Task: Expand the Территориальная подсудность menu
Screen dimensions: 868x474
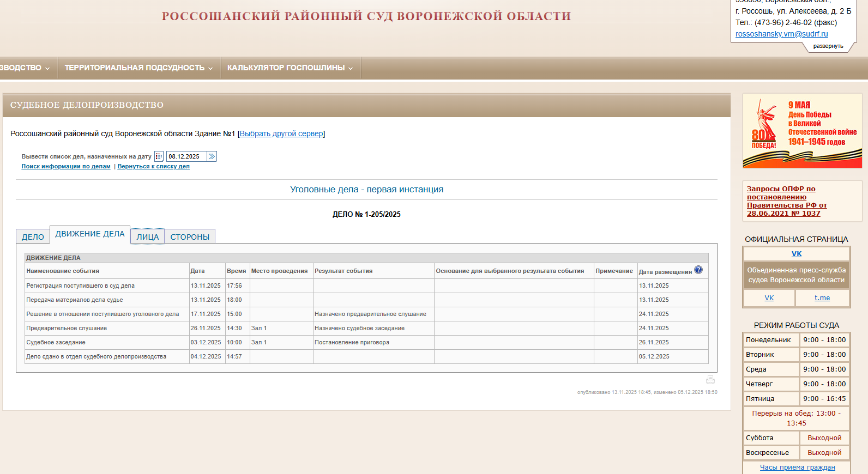Action: tap(138, 68)
